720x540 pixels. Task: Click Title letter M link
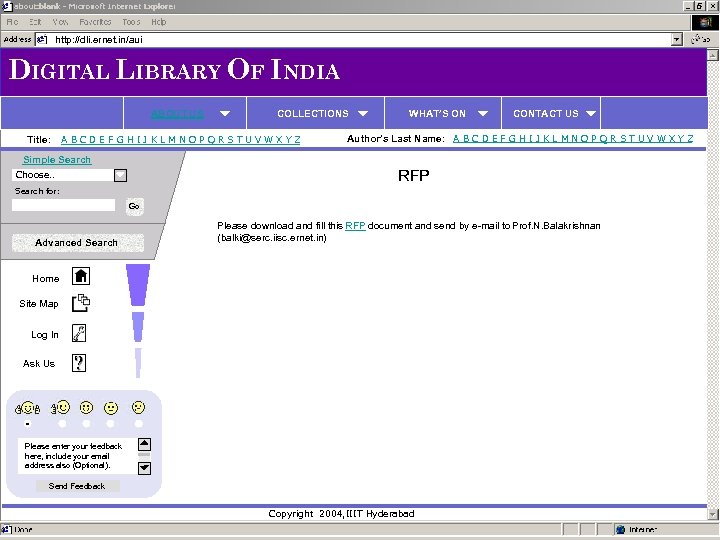[171, 140]
